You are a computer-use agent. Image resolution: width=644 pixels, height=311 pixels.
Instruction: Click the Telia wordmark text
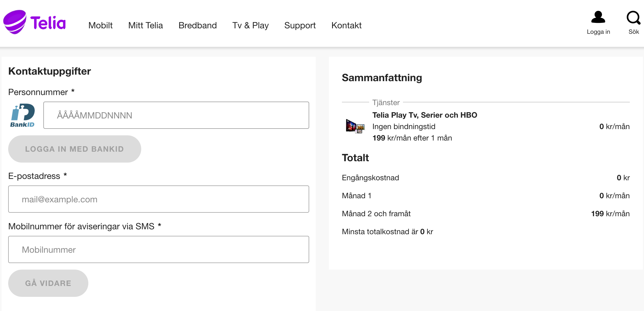48,23
